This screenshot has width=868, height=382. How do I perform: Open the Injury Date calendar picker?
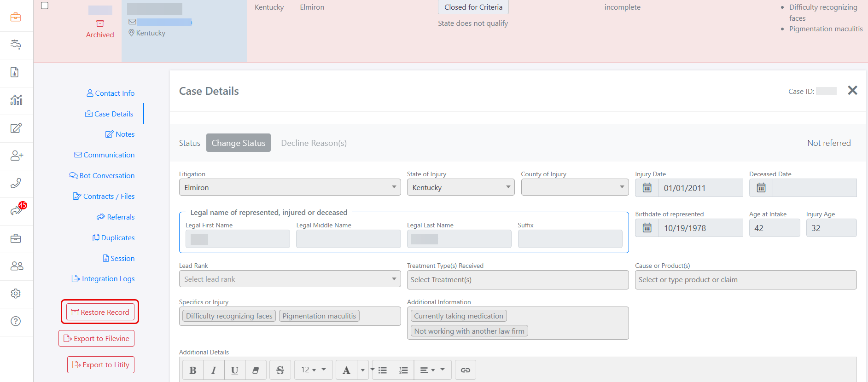pyautogui.click(x=647, y=188)
